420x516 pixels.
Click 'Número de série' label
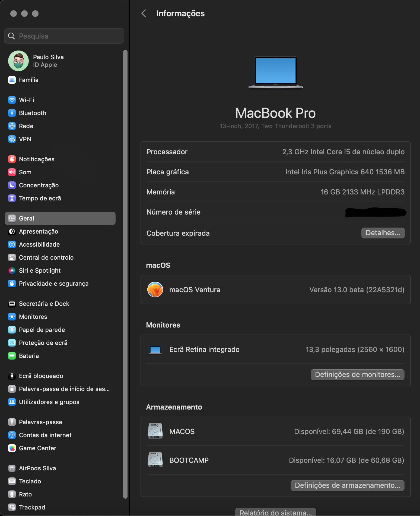pos(173,212)
